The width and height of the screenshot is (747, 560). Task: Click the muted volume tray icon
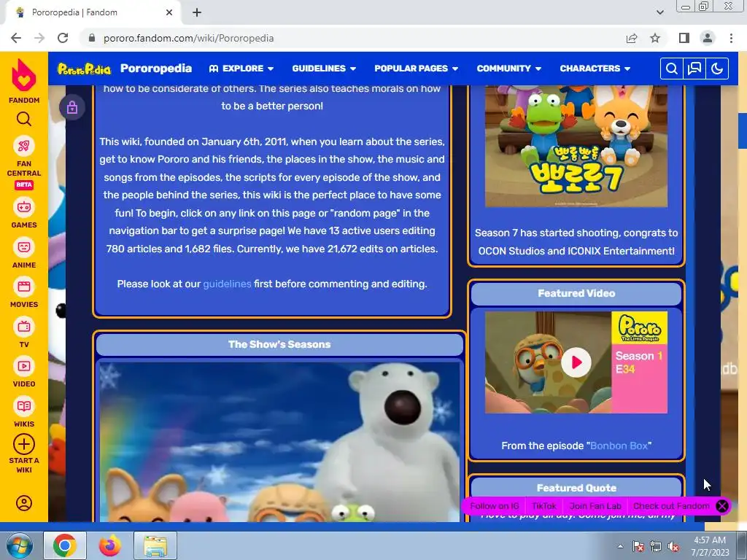coord(673,546)
